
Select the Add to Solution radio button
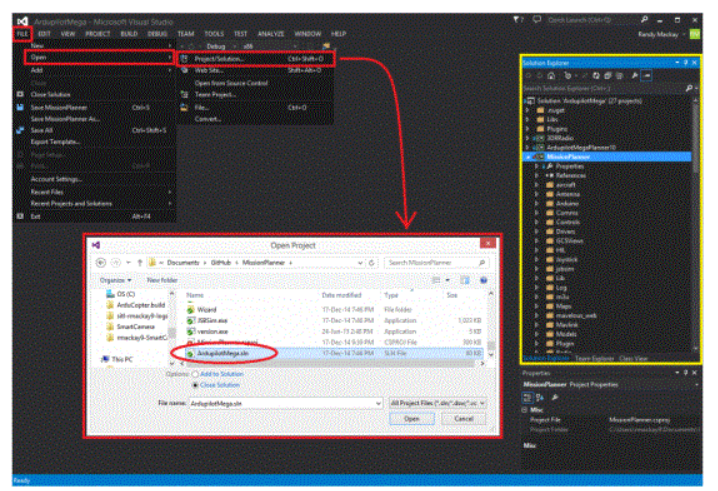(x=195, y=374)
